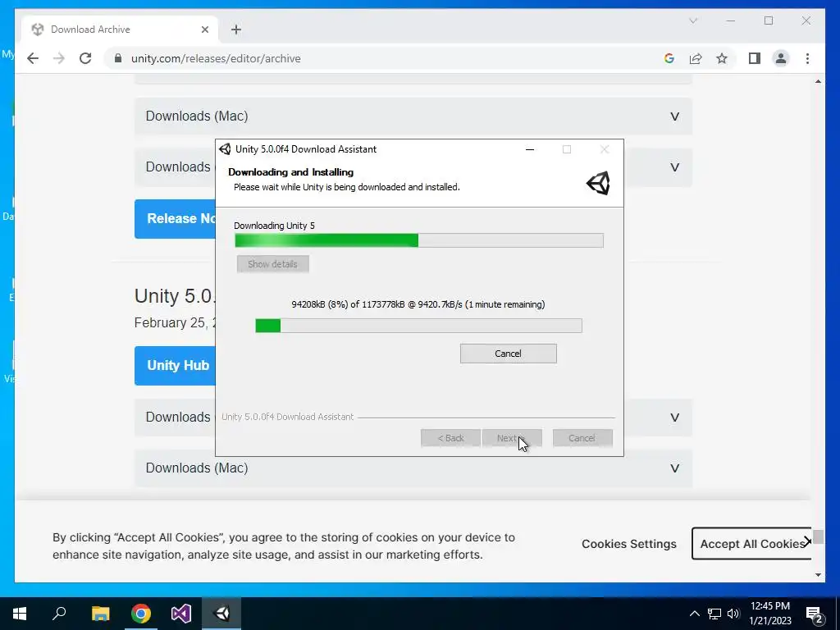Bookmark this tab with star icon

pos(722,58)
